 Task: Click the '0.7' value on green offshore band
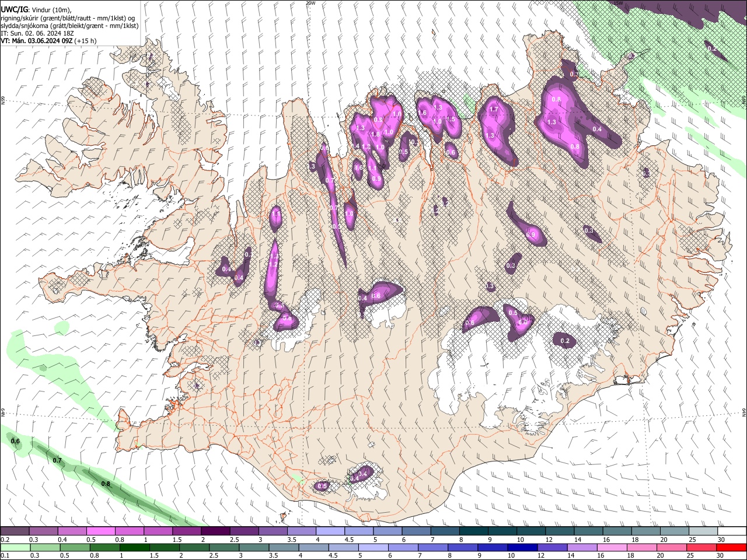(x=57, y=460)
